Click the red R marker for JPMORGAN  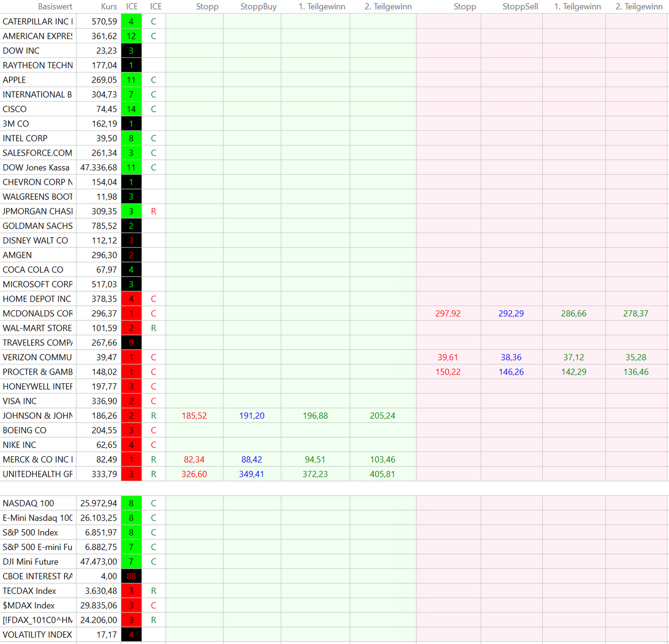(x=153, y=212)
